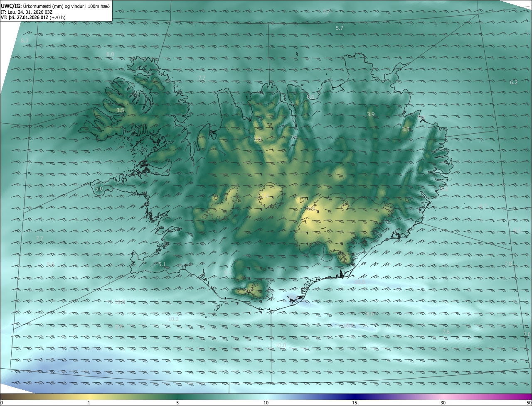Click the pale yellow segment of the colour scale
This screenshot has height=406, width=532.
89,396
